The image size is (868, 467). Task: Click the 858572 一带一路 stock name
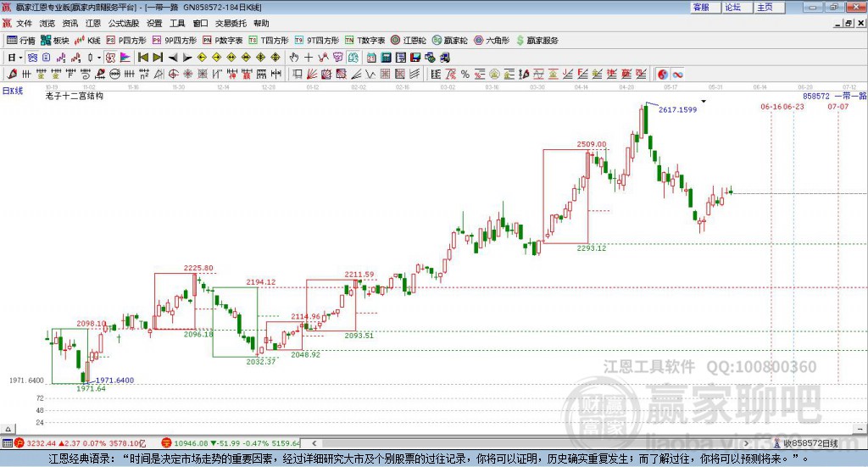[834, 96]
